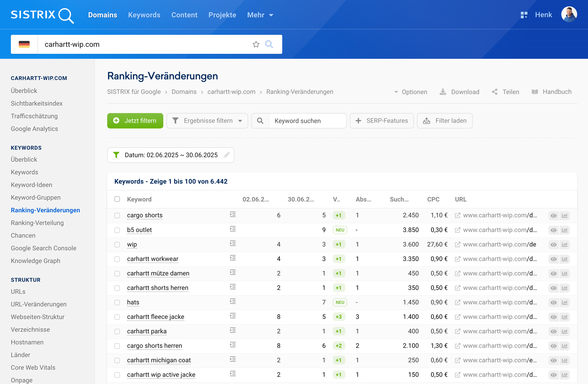The height and width of the screenshot is (384, 588).
Task: Click the pencil edit icon on date filter
Action: point(227,155)
